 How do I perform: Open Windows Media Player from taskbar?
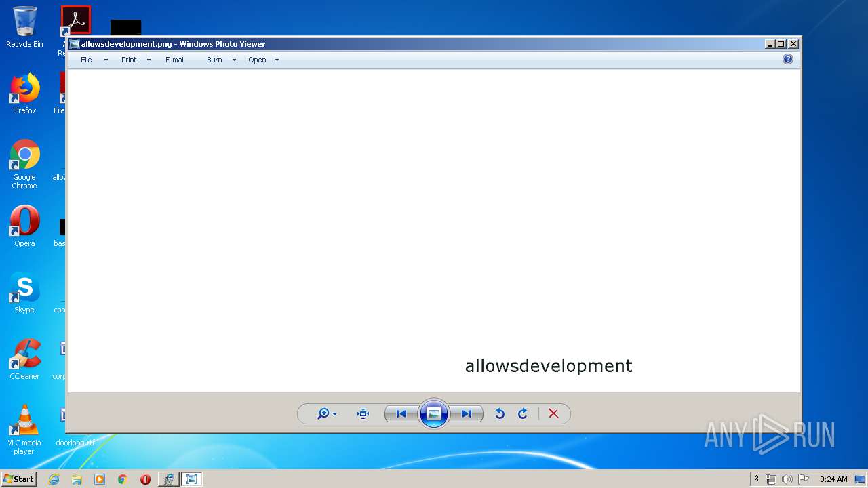[x=100, y=479]
